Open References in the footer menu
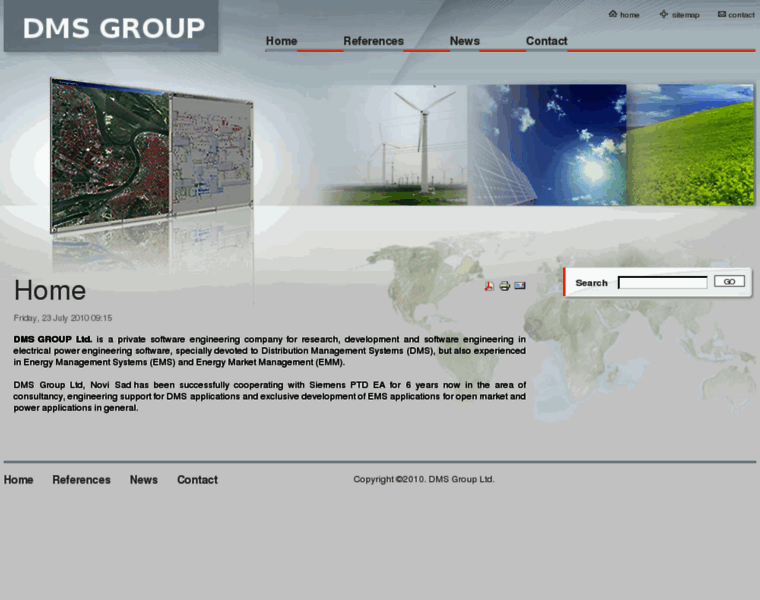The height and width of the screenshot is (600, 760). (81, 480)
